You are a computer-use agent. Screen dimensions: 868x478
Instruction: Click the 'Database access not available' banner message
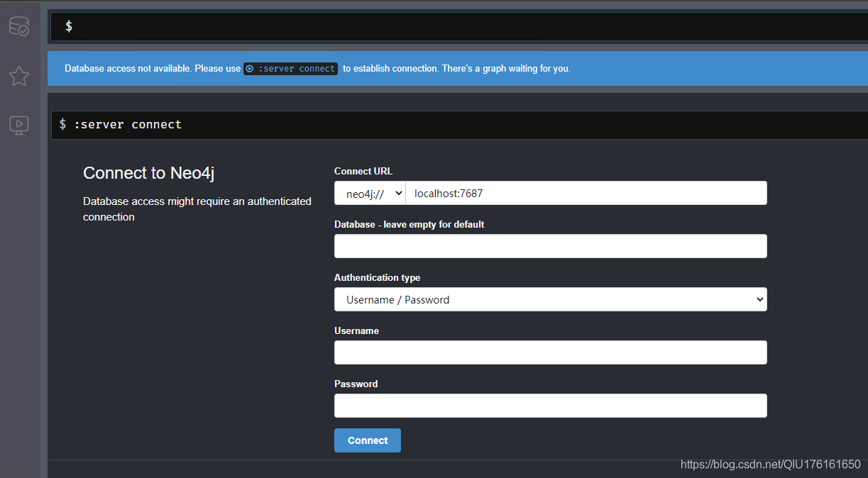pyautogui.click(x=317, y=69)
